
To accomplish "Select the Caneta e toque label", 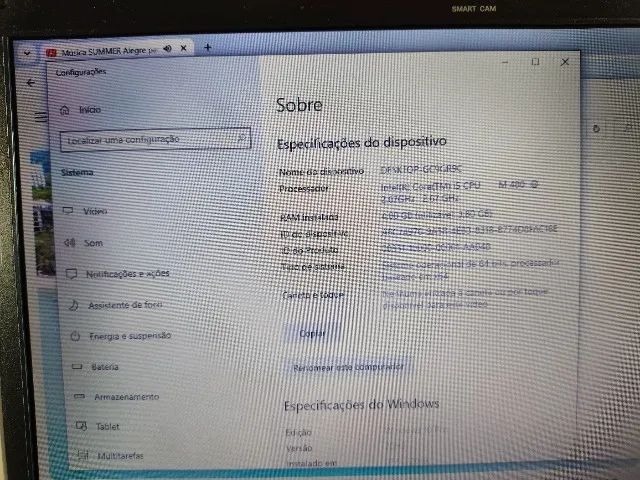I will [313, 295].
